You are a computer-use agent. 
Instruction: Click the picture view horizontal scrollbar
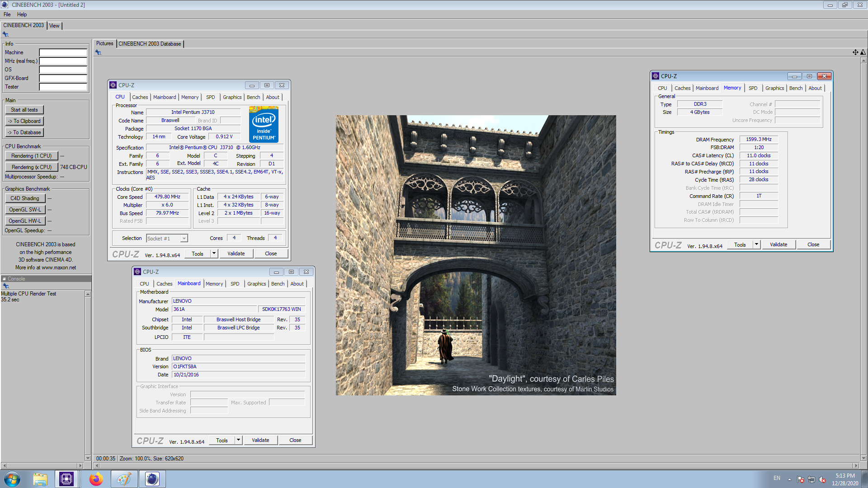coord(476,465)
